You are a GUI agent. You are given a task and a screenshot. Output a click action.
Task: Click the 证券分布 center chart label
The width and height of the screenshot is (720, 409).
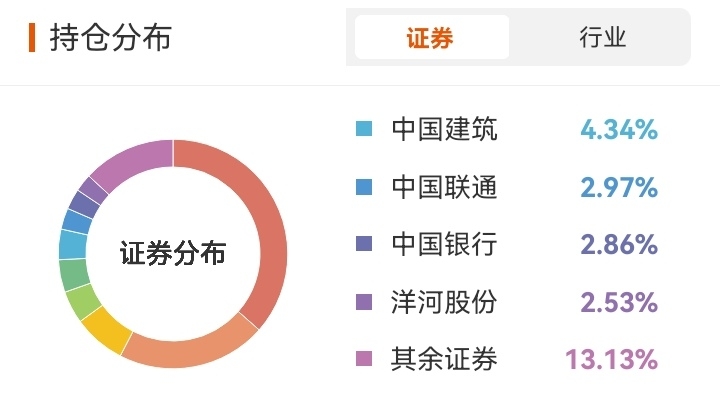[173, 253]
